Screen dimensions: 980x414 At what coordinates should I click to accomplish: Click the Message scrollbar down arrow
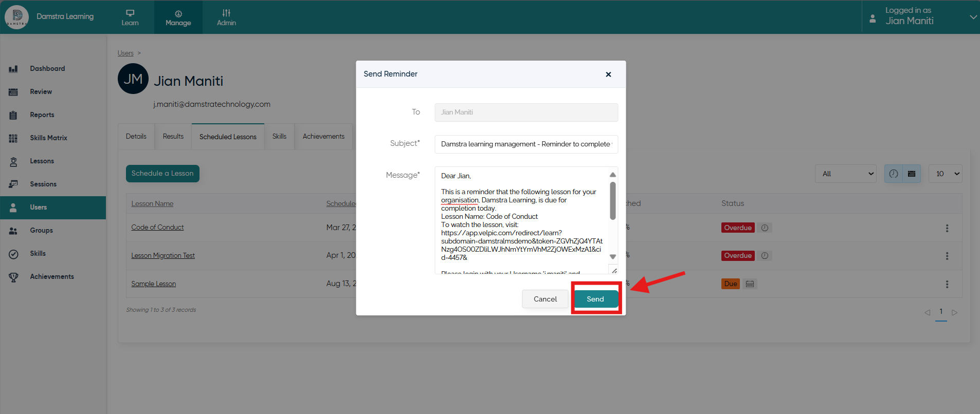point(613,257)
